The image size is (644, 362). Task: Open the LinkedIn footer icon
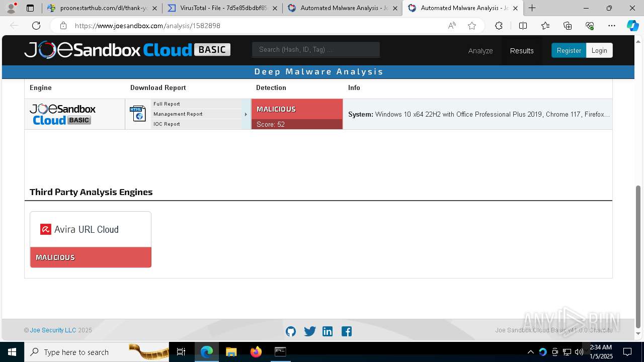328,331
